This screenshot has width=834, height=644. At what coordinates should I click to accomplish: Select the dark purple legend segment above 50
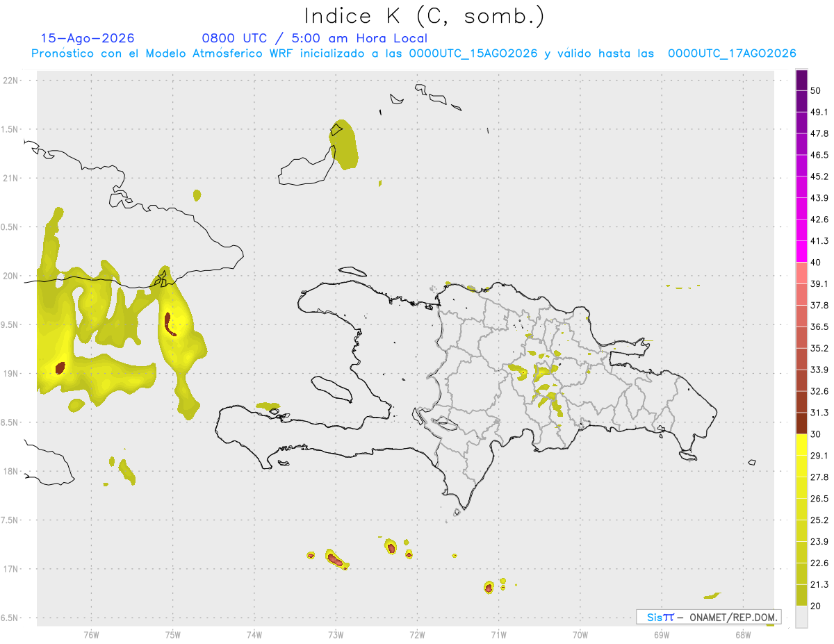pyautogui.click(x=801, y=81)
